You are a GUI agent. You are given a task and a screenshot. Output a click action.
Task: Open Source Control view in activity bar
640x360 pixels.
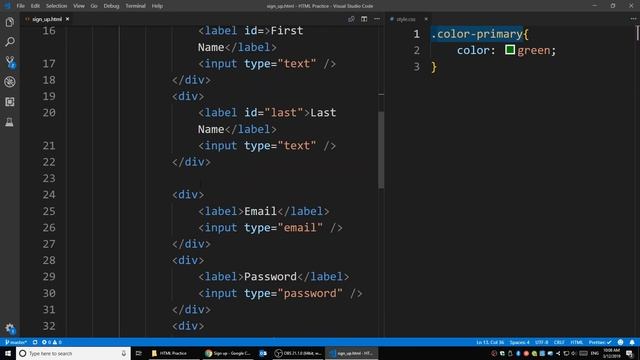coord(10,62)
